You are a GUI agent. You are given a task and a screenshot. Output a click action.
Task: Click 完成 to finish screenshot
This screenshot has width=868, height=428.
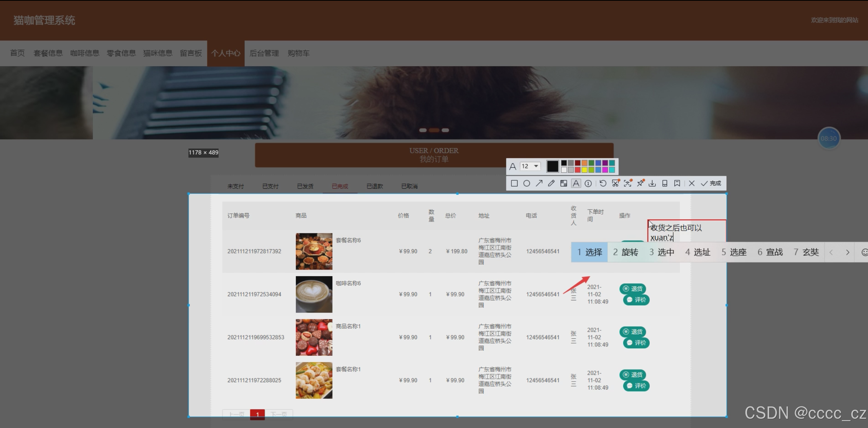pos(711,183)
